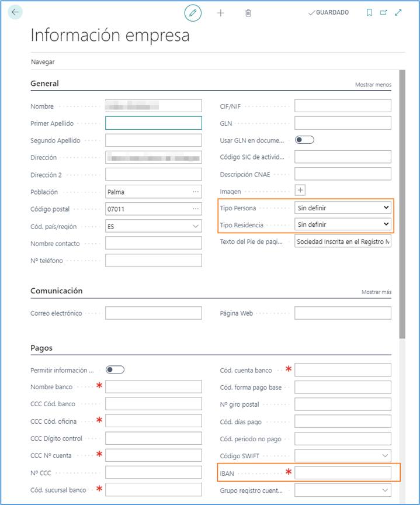
Task: Focus the IBAN field
Action: pyautogui.click(x=343, y=473)
